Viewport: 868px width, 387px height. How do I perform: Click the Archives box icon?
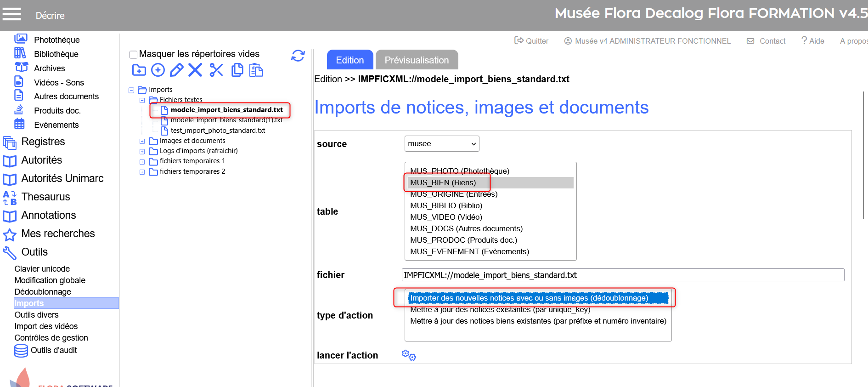[x=21, y=67]
